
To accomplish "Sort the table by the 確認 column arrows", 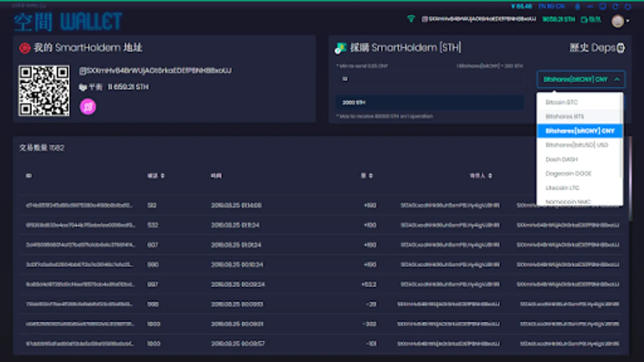I will (163, 176).
